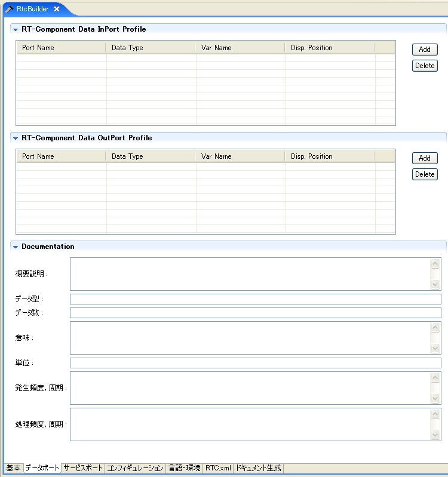
Task: Close the RtcBuilder editor tab
Action: 57,9
